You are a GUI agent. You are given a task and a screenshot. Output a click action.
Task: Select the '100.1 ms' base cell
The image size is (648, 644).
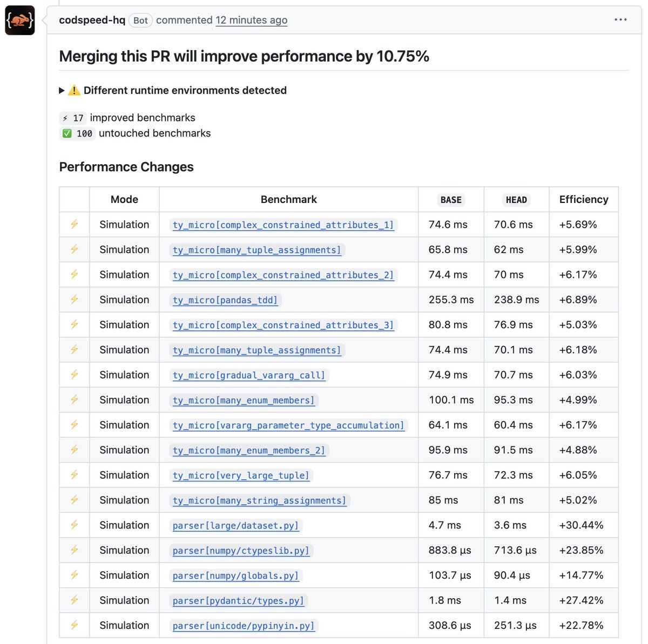(451, 399)
